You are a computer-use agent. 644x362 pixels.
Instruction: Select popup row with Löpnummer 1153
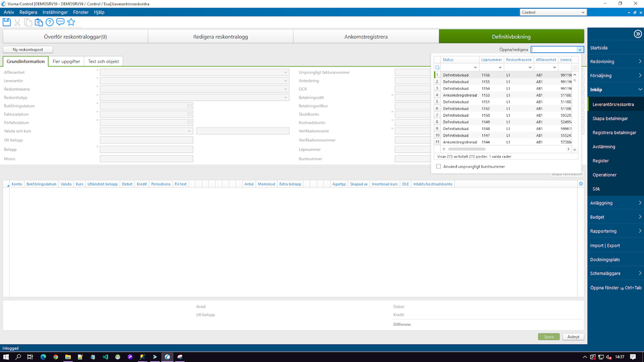503,95
